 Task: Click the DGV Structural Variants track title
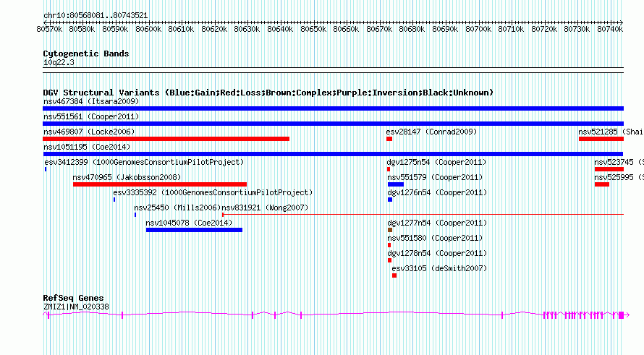(x=268, y=93)
